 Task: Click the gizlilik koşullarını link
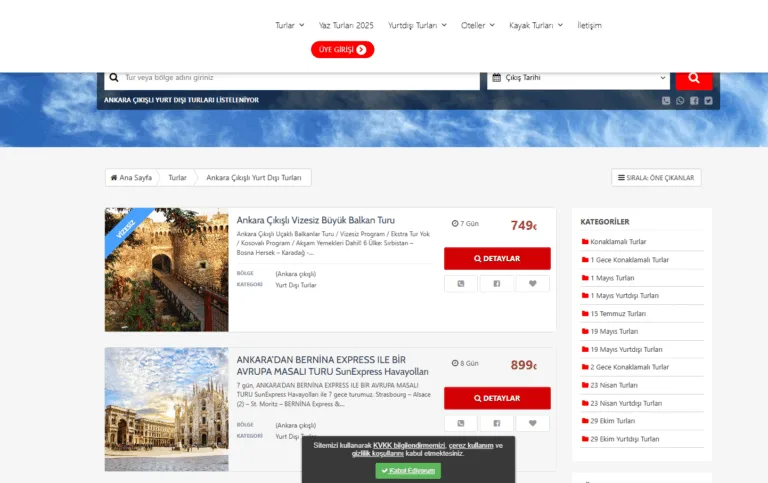click(x=378, y=454)
